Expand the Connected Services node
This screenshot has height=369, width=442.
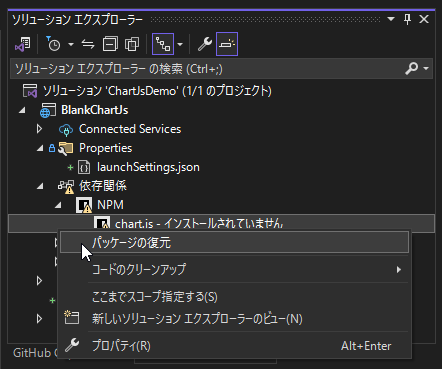(x=39, y=129)
